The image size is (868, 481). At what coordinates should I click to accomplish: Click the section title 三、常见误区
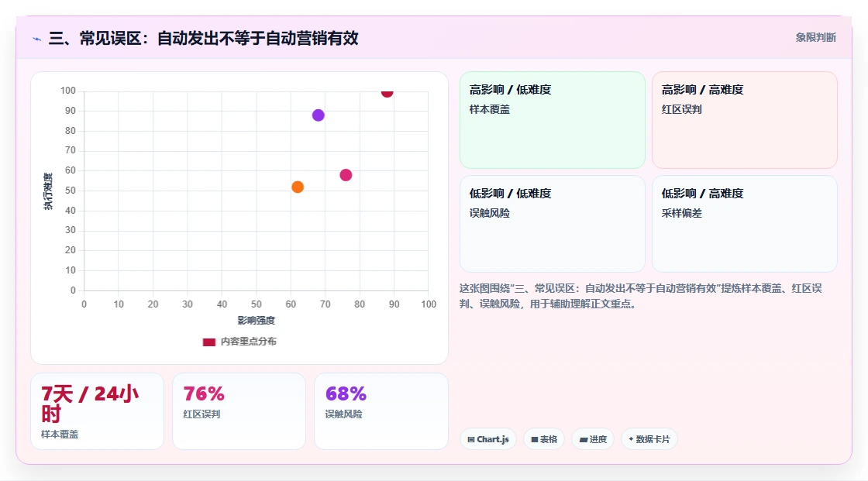(x=203, y=38)
